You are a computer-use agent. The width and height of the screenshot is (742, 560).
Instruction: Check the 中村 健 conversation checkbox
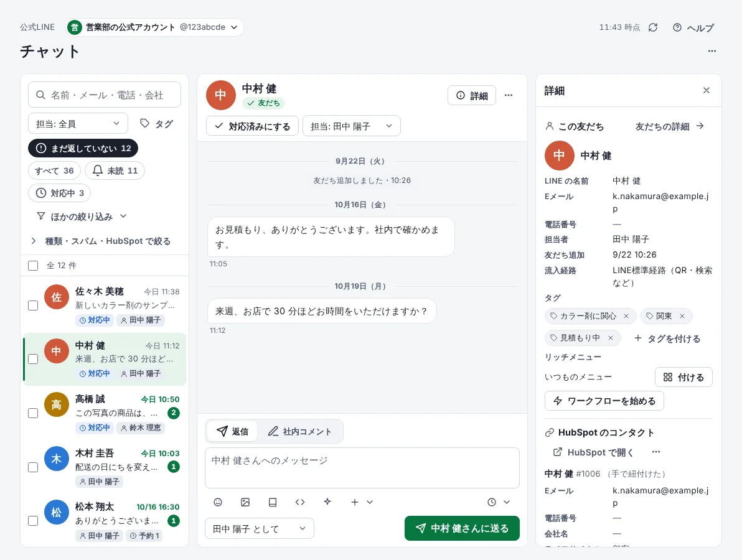point(33,359)
